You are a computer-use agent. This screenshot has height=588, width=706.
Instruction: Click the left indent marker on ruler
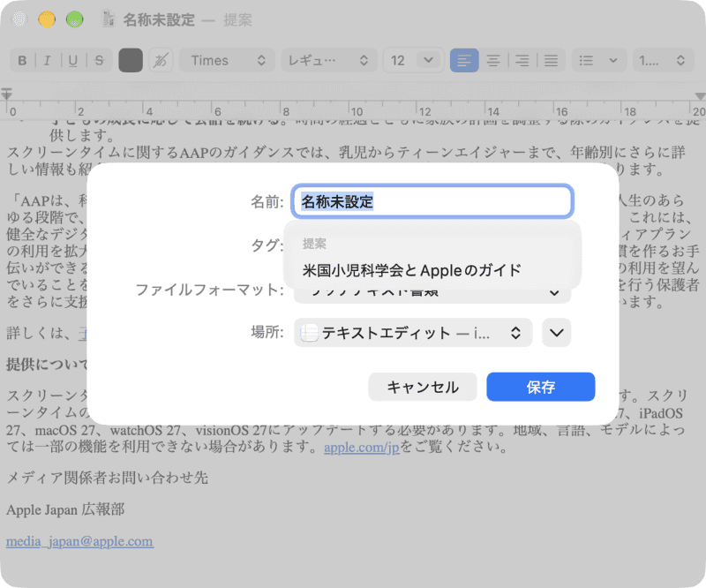pyautogui.click(x=6, y=94)
